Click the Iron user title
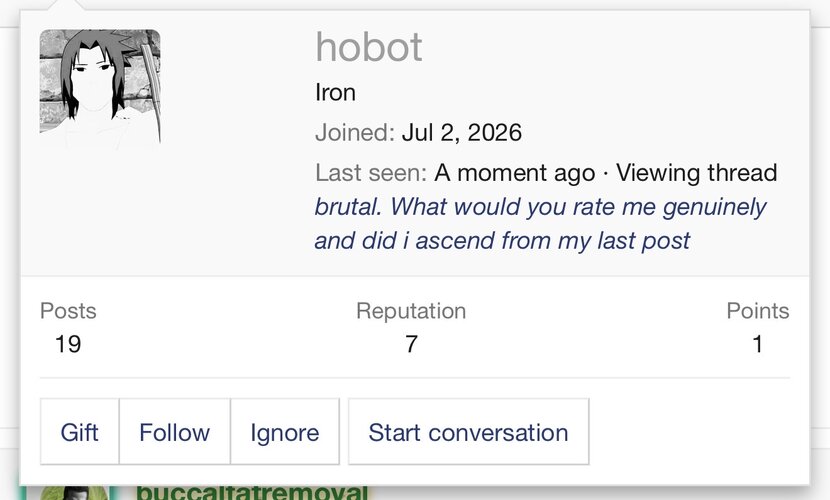The image size is (830, 500). 335,93
